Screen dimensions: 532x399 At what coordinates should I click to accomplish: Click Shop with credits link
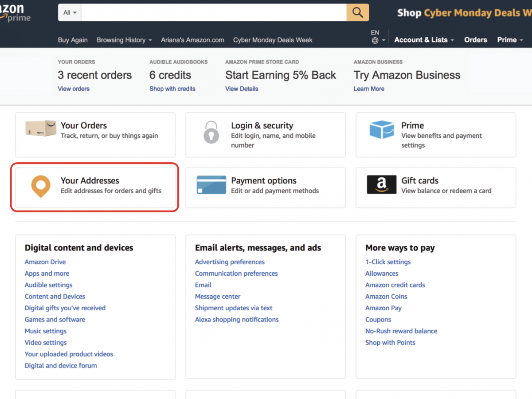[x=172, y=89]
